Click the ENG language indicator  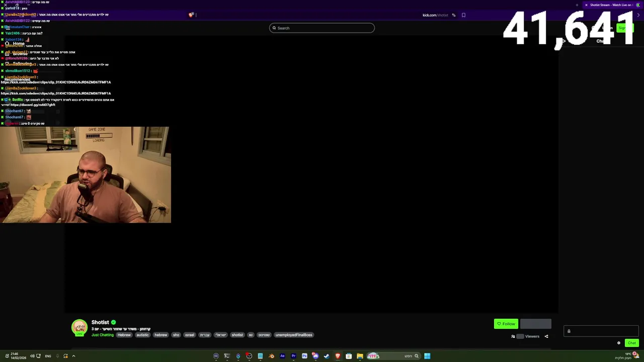click(x=48, y=356)
